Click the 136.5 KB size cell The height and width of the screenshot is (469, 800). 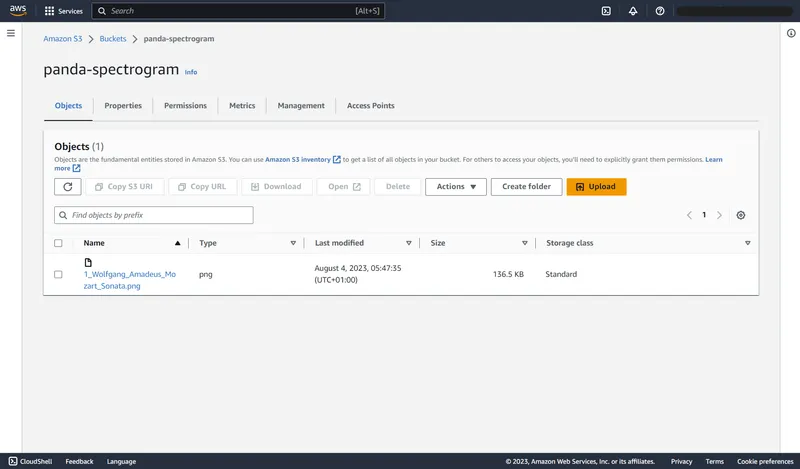(508, 275)
